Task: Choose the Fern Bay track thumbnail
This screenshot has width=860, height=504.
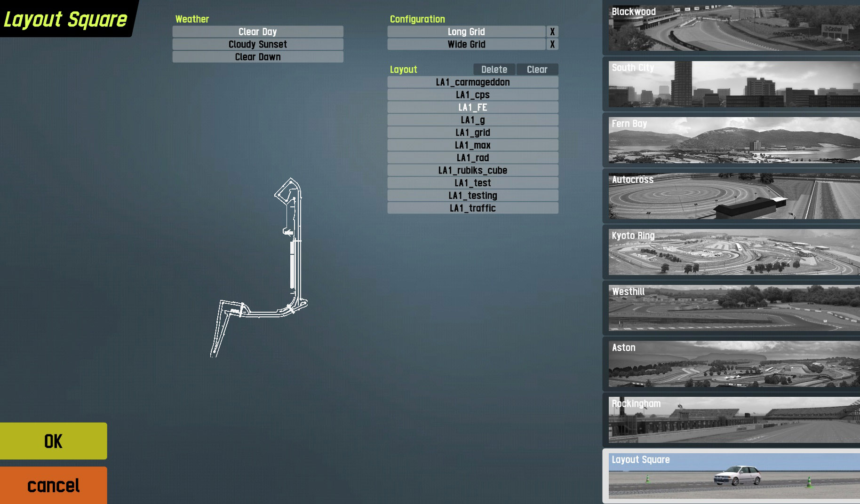Action: tap(734, 140)
